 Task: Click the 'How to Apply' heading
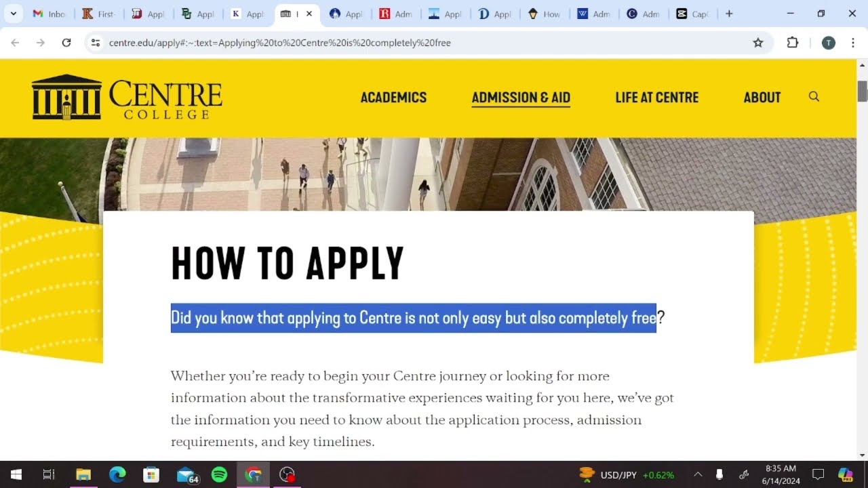point(288,263)
